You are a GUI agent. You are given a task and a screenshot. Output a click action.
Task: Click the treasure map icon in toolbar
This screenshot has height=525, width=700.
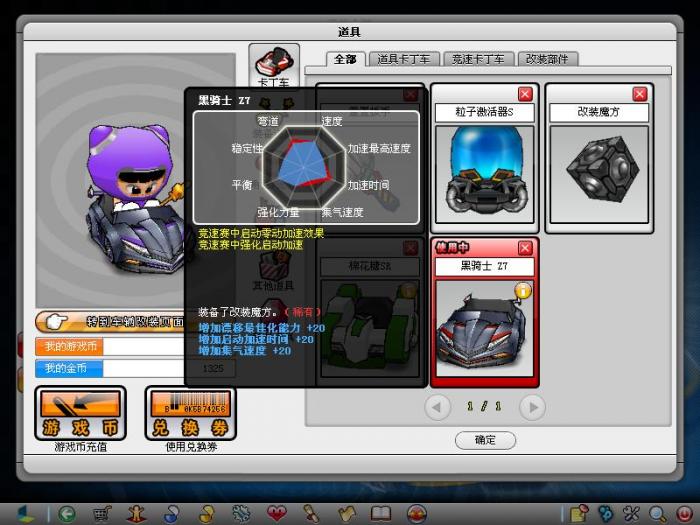point(346,514)
